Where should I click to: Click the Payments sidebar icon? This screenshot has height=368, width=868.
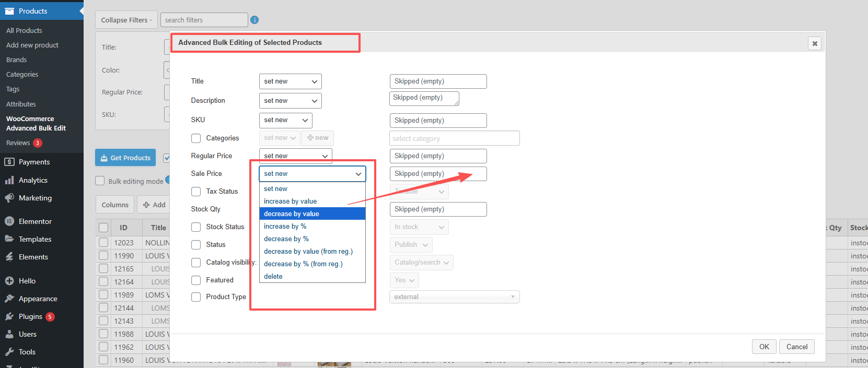(x=9, y=162)
